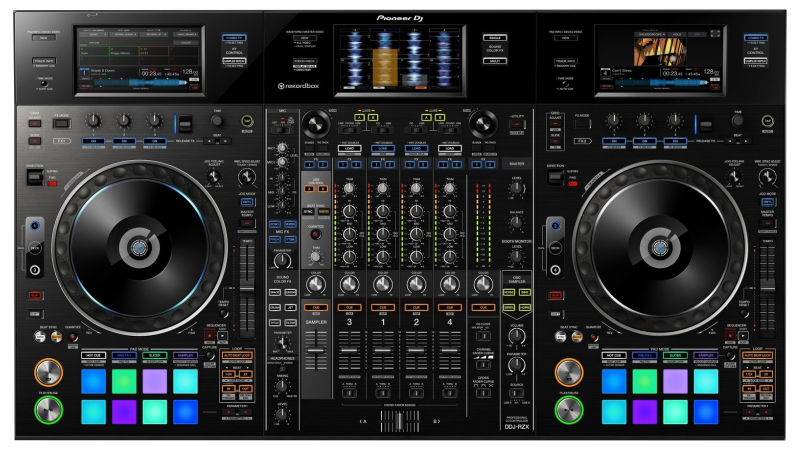This screenshot has height=450, width=800.
Task: Click the left rotary browse selector knob
Action: click(316, 124)
